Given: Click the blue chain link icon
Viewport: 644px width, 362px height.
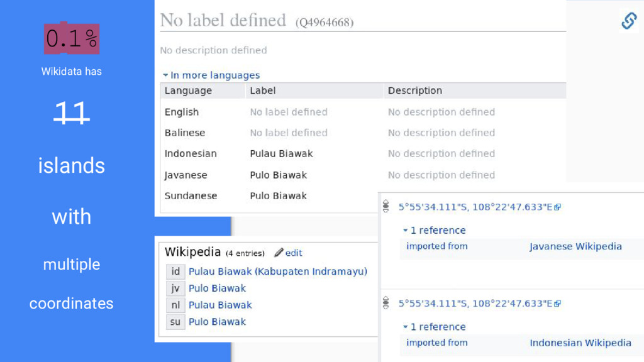Looking at the screenshot, I should pyautogui.click(x=629, y=21).
